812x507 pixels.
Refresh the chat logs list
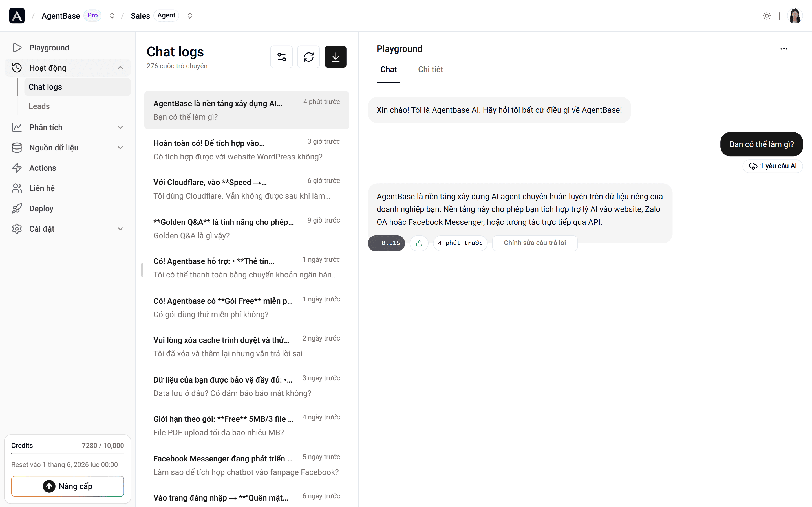pos(308,57)
